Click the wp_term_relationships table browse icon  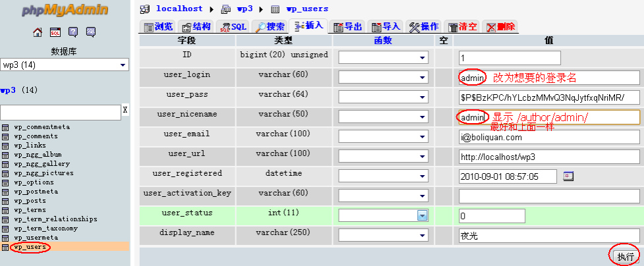5,219
